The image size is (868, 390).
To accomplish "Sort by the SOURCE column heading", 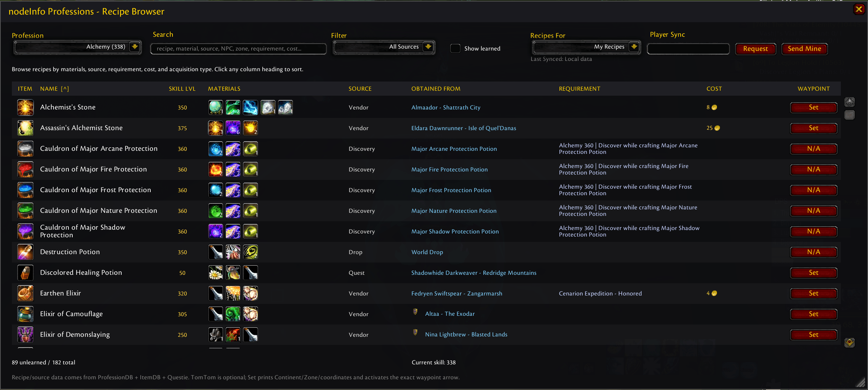I will 360,89.
